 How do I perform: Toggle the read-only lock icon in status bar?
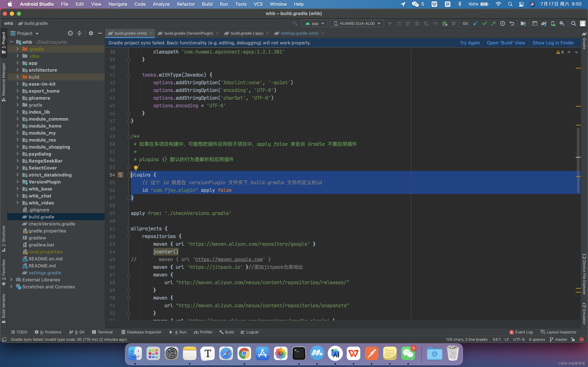573,339
